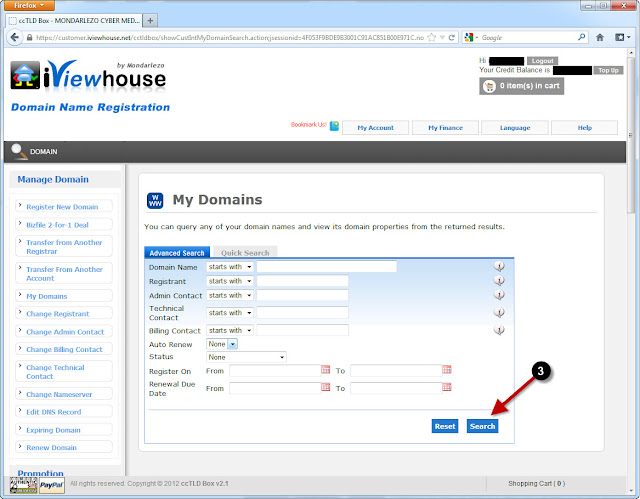Open Register New Domain link
The image size is (640, 499).
[62, 207]
